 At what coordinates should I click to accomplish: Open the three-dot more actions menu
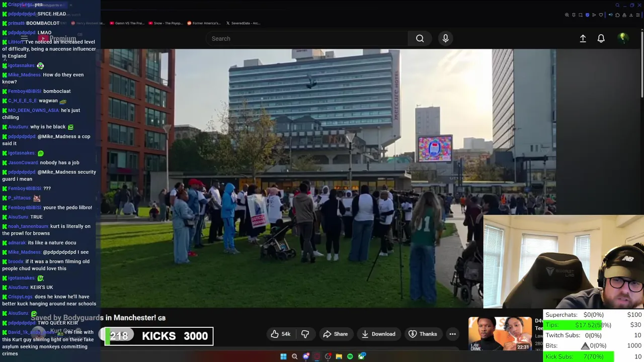coord(452,334)
